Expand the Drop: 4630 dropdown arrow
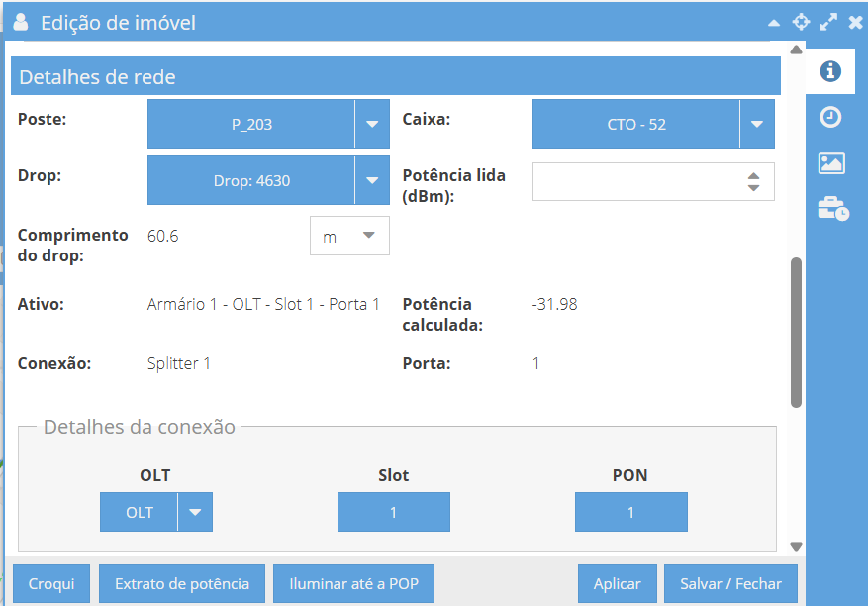Image resolution: width=868 pixels, height=606 pixels. click(x=372, y=180)
